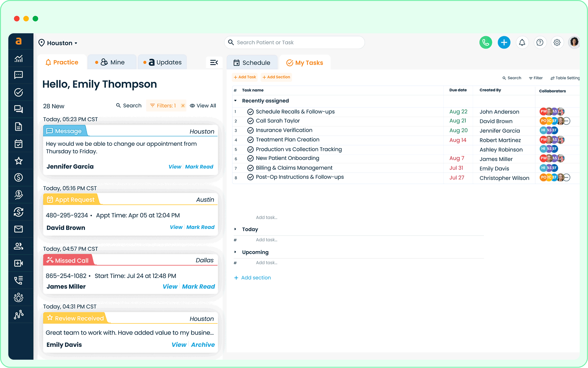The height and width of the screenshot is (368, 588).
Task: Switch to the Schedule tab
Action: click(x=252, y=63)
